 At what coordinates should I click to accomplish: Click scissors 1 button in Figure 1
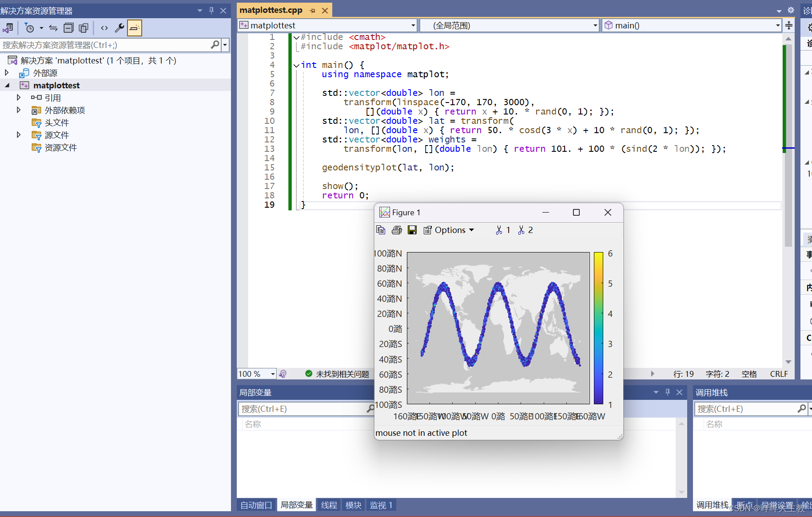point(503,230)
